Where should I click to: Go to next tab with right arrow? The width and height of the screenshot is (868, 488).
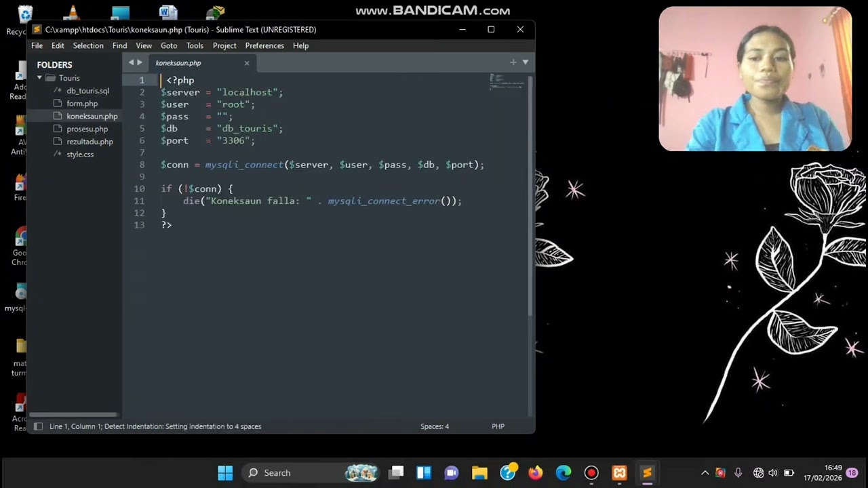click(140, 62)
